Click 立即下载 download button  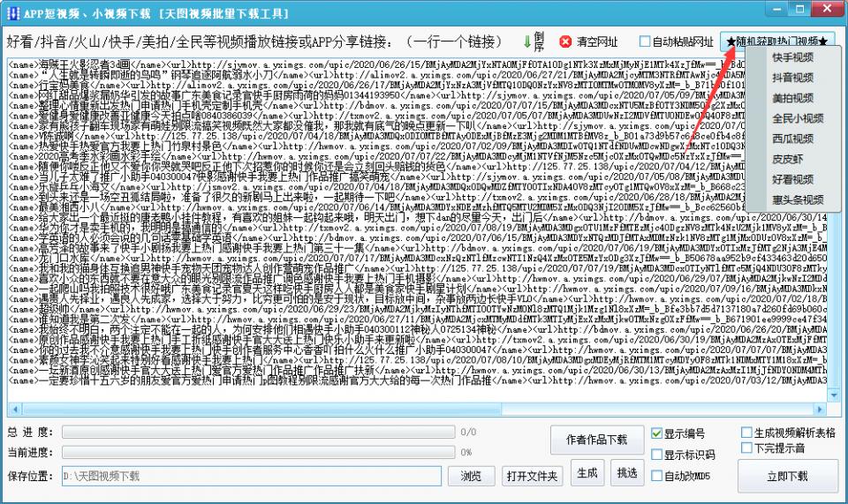coord(787,477)
